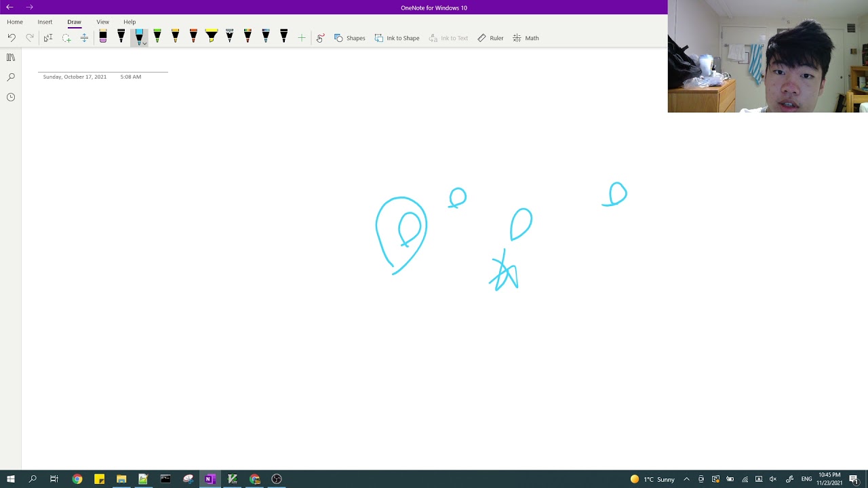Go back using the title bar arrow
868x488 pixels.
9,7
